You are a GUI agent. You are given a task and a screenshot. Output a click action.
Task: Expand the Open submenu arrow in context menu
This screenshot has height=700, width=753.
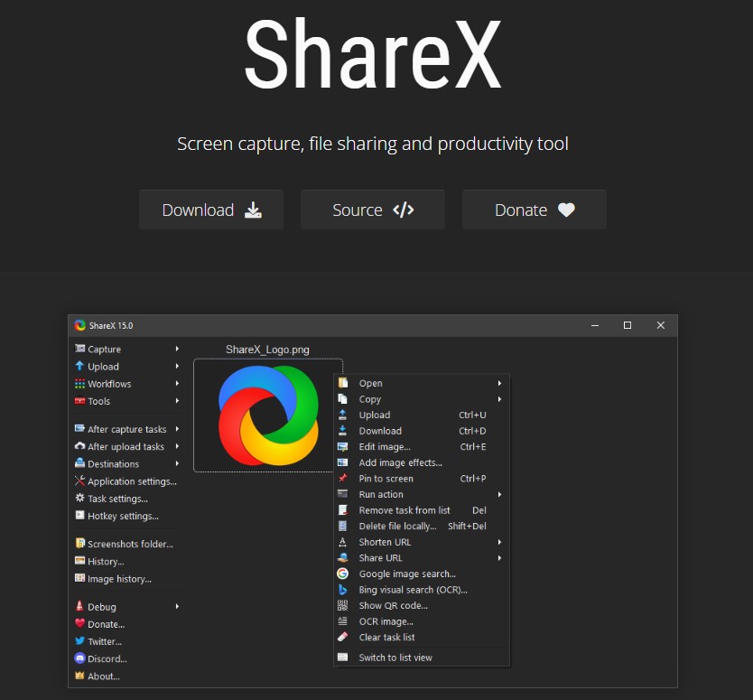pyautogui.click(x=499, y=383)
